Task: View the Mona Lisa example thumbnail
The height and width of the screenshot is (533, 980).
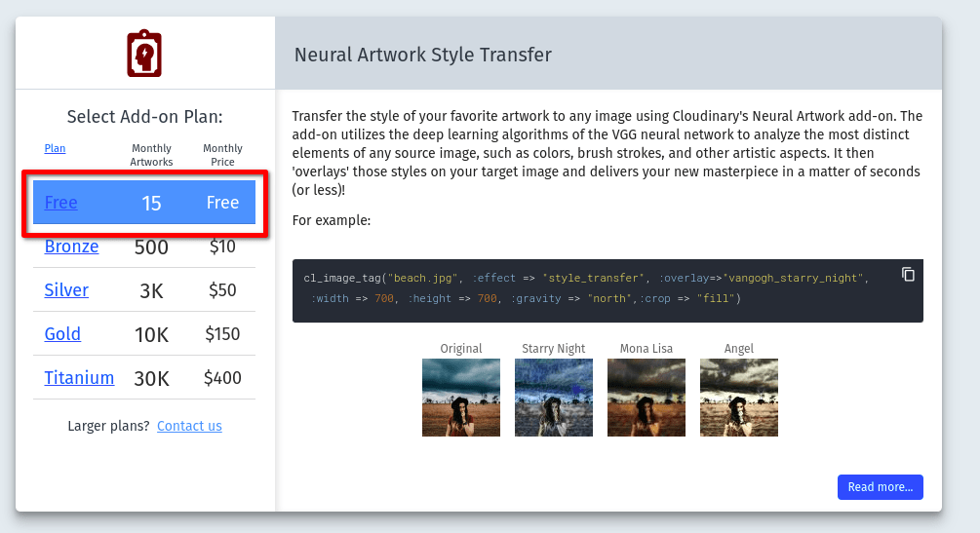Action: [647, 398]
